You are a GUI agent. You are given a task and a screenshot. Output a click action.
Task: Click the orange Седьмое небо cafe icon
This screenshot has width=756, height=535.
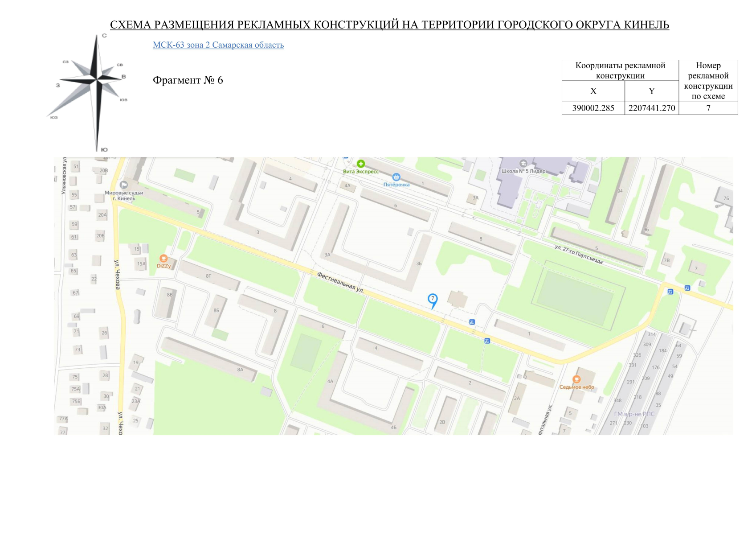(576, 379)
